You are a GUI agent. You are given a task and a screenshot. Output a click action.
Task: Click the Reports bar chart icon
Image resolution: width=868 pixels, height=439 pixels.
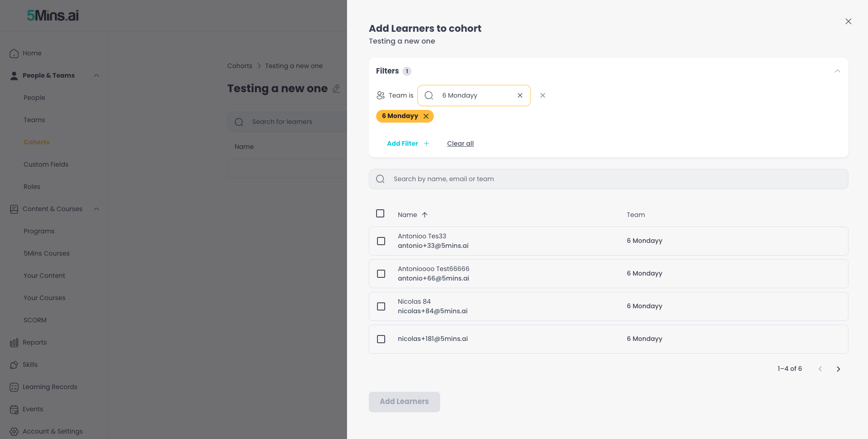14,342
